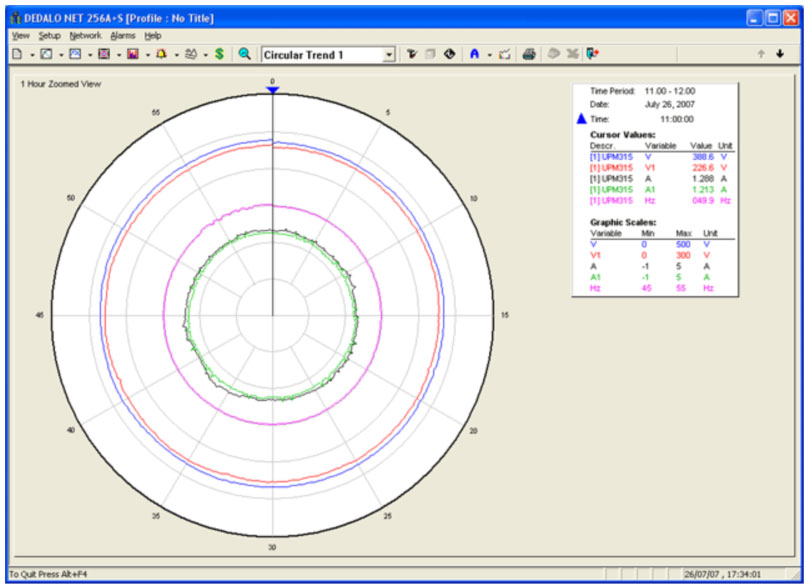Open the Network menu
Viewport: 809px width, 588px height.
tap(85, 35)
